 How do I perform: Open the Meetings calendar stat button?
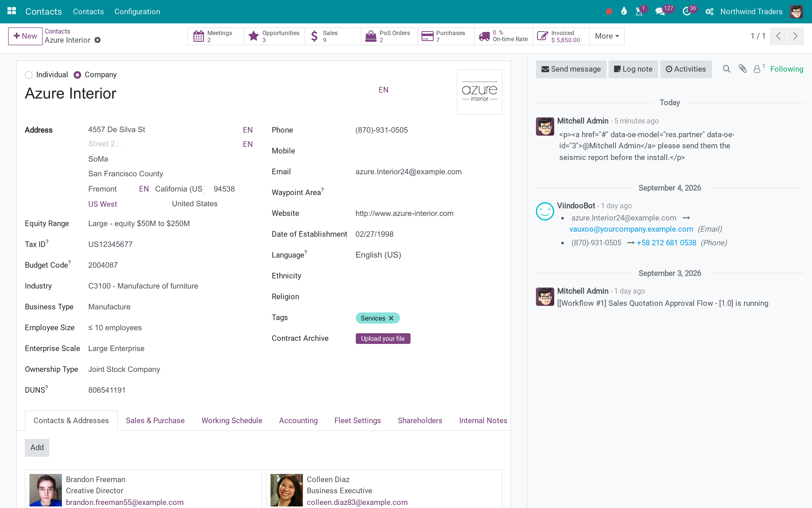tap(215, 36)
